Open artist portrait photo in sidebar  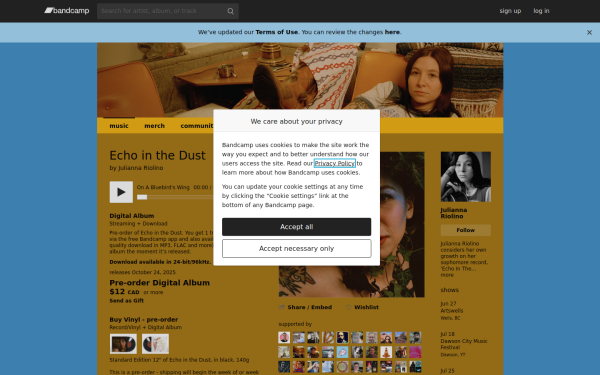[x=466, y=177]
